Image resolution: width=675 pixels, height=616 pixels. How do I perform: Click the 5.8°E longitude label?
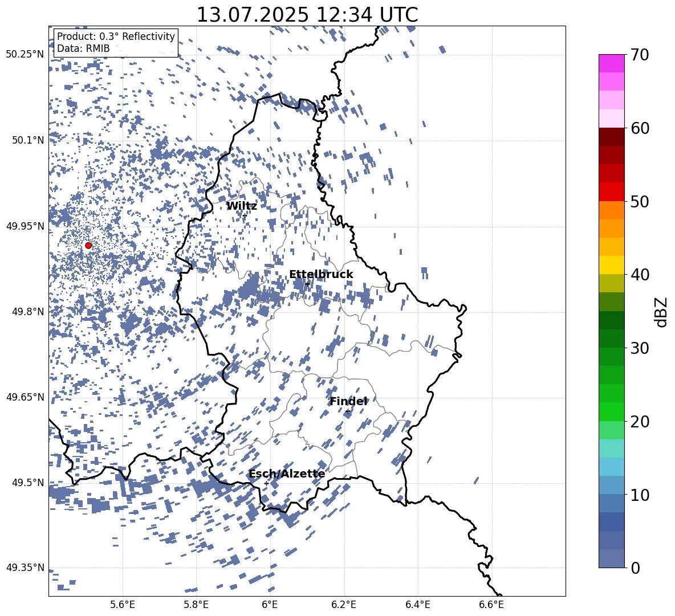pyautogui.click(x=196, y=605)
